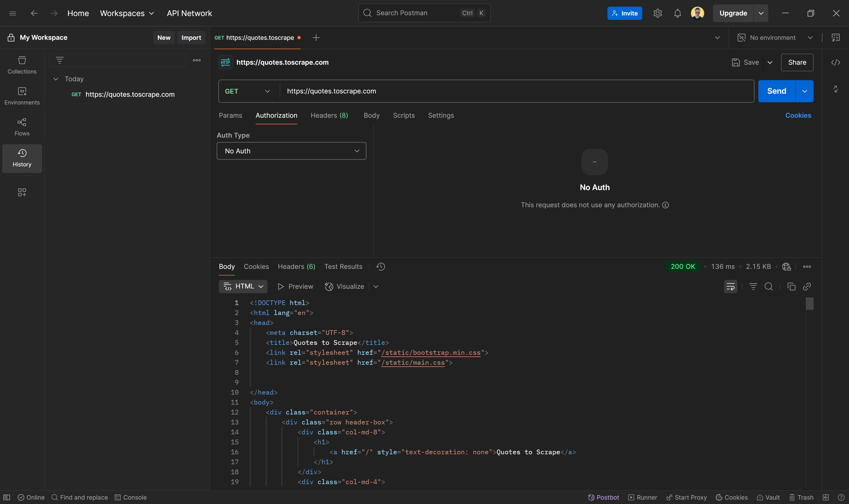Screen dimensions: 849x504
Task: Open the Environments panel
Action: point(22,95)
